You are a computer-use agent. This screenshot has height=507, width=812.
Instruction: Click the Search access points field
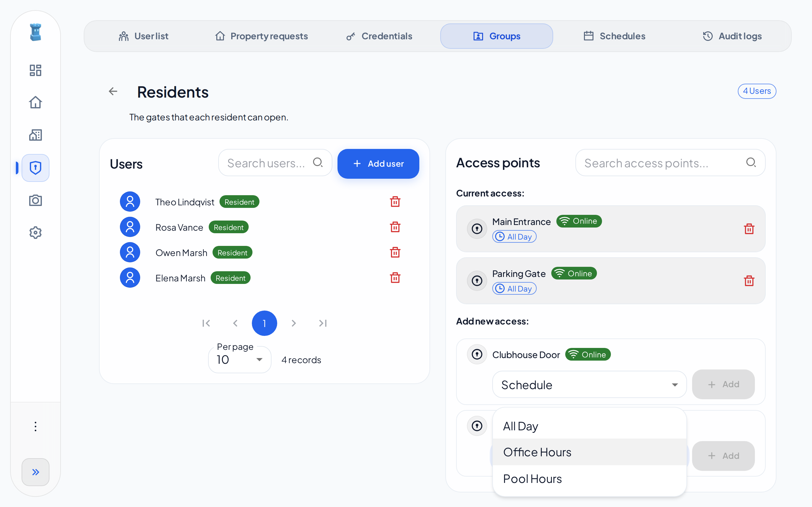[x=670, y=163]
